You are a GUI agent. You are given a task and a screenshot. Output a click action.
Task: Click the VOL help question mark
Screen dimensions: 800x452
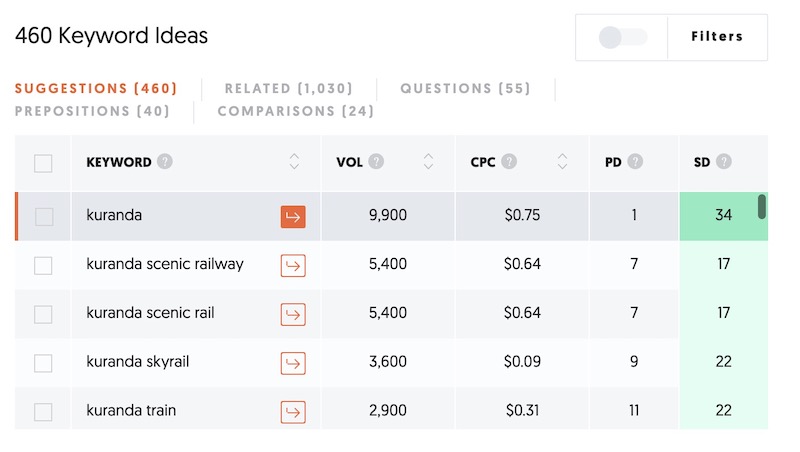(x=376, y=162)
